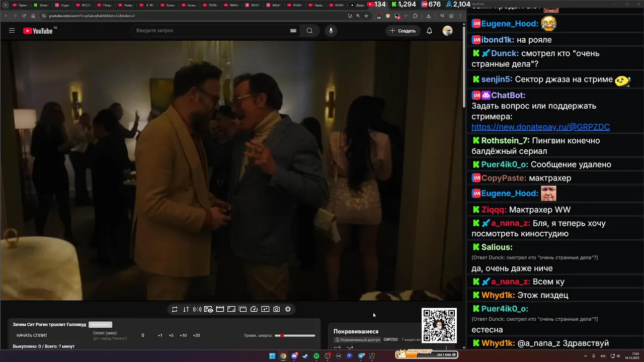Switch to the Stream browser tab
This screenshot has height=362, width=644.
[42, 5]
